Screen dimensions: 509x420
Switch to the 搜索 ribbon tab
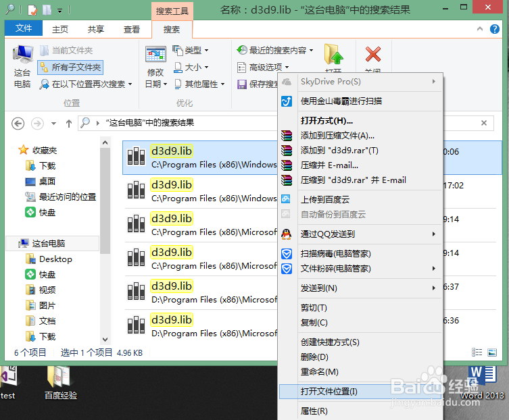pos(172,30)
